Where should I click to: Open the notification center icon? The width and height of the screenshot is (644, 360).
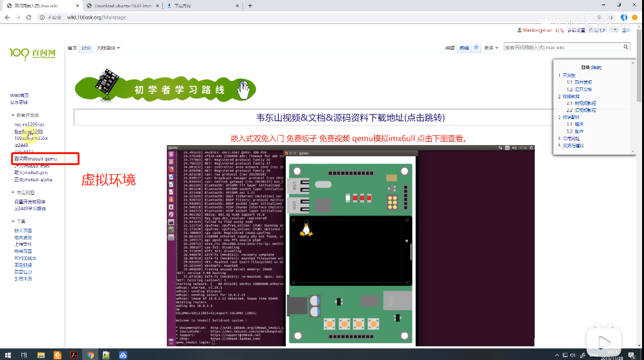(631, 355)
